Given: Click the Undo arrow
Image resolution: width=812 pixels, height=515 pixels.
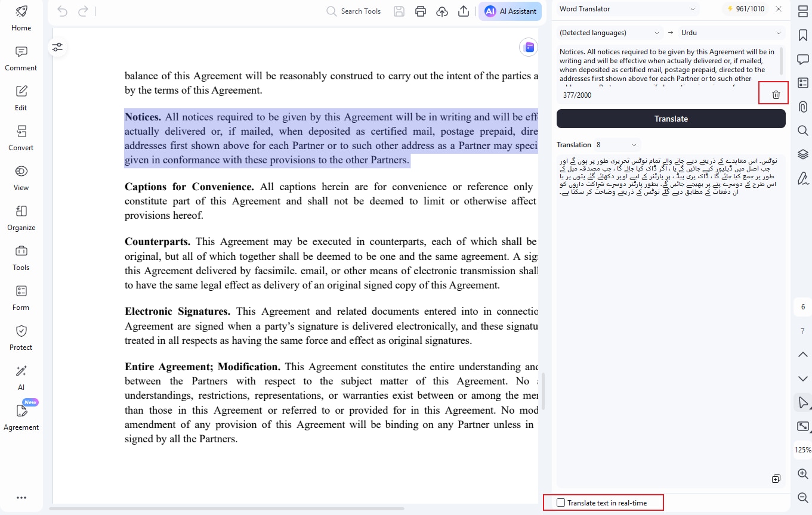Looking at the screenshot, I should point(63,11).
